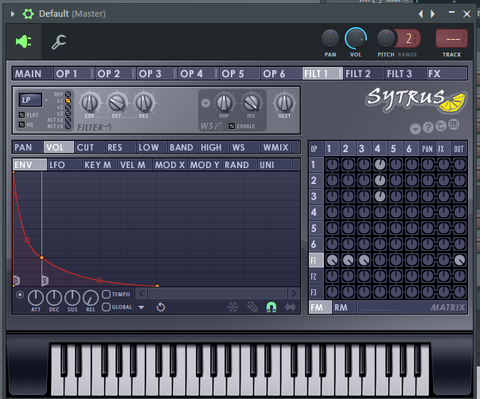Viewport: 480px width, 399px height.
Task: Enable the FLAT filter option
Action: (22, 115)
